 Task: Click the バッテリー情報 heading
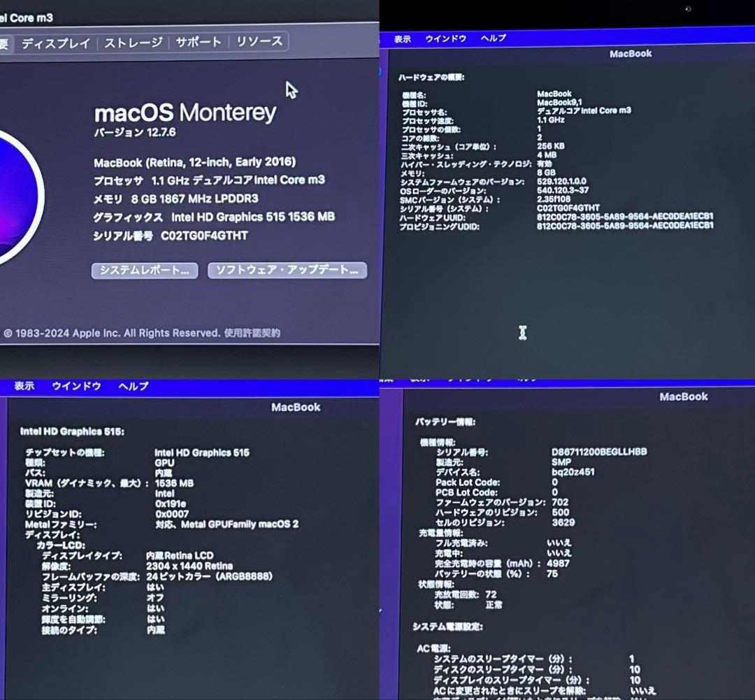445,422
